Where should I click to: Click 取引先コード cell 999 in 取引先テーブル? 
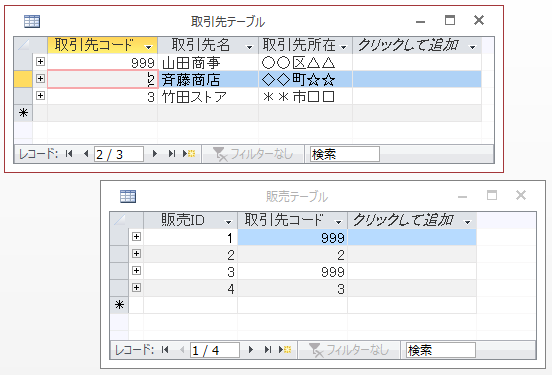[102, 62]
